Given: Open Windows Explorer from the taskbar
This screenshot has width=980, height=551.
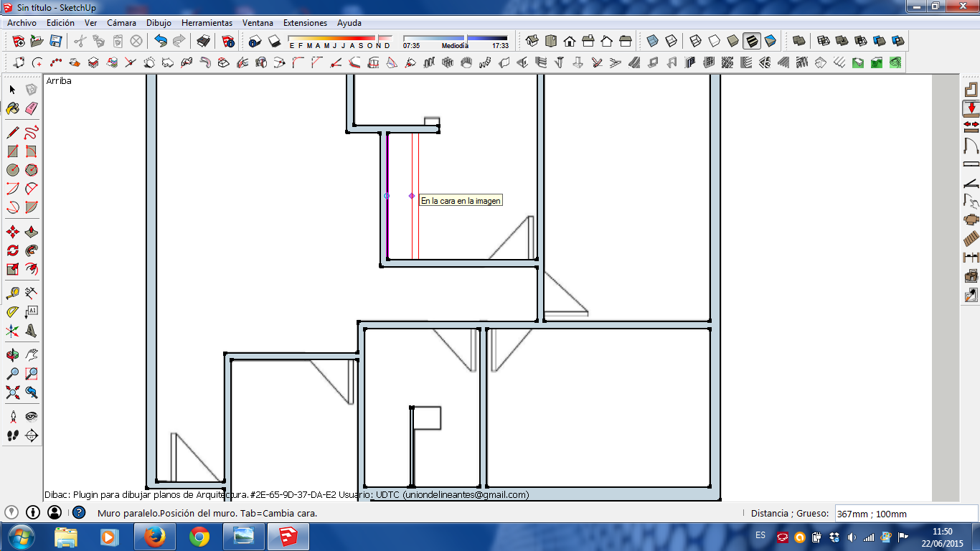Looking at the screenshot, I should point(66,537).
